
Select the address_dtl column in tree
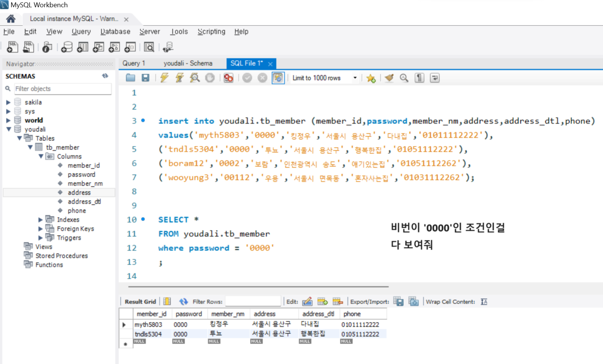click(84, 202)
